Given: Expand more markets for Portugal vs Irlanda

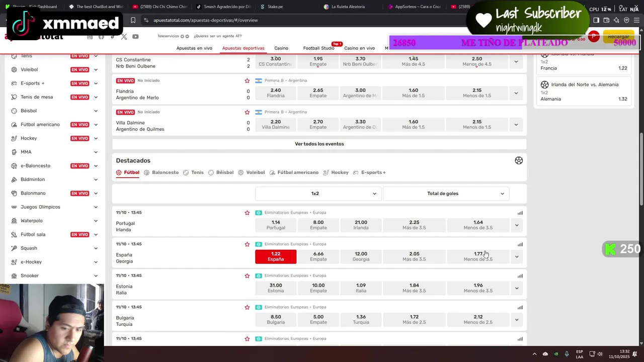Looking at the screenshot, I should point(516,225).
